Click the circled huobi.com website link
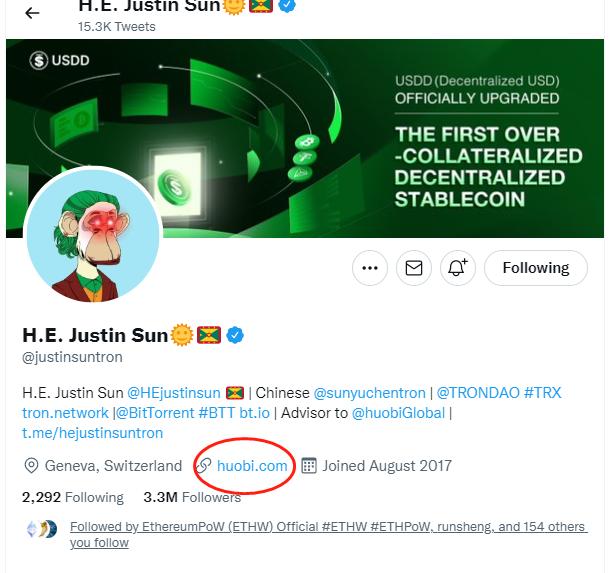614x573 pixels. pyautogui.click(x=252, y=466)
